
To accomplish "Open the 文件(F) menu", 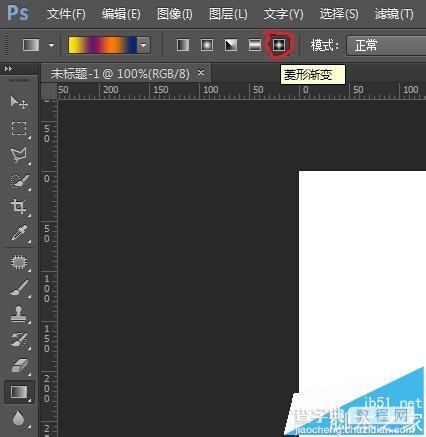I will coord(66,14).
